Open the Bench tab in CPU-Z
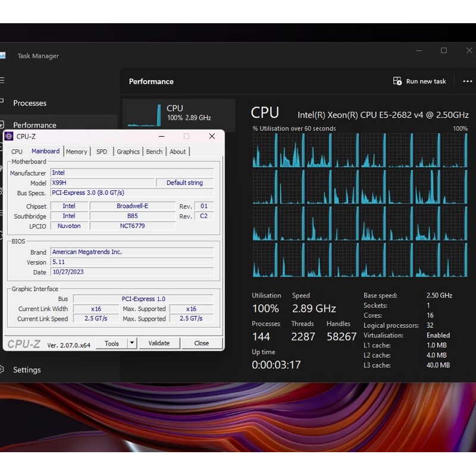Screen dimensions: 476x476 (154, 152)
